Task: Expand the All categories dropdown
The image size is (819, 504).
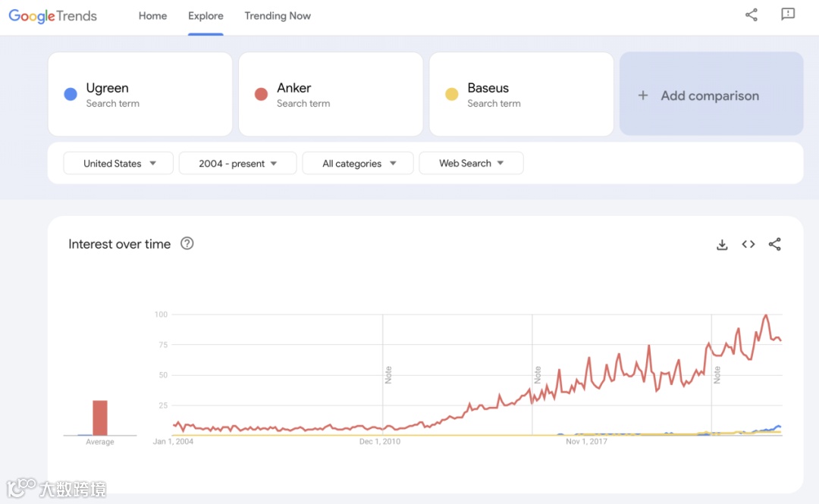Action: click(358, 163)
